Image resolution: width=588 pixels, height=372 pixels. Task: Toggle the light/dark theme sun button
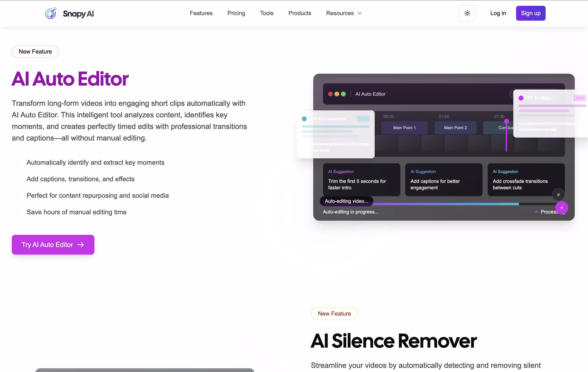[x=467, y=13]
